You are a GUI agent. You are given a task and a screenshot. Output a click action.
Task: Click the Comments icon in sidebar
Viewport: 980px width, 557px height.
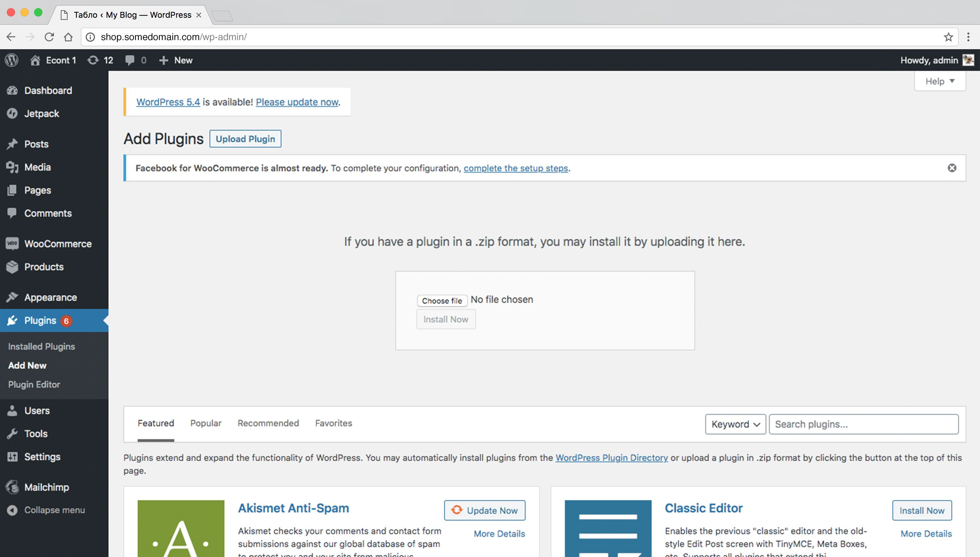[12, 213]
